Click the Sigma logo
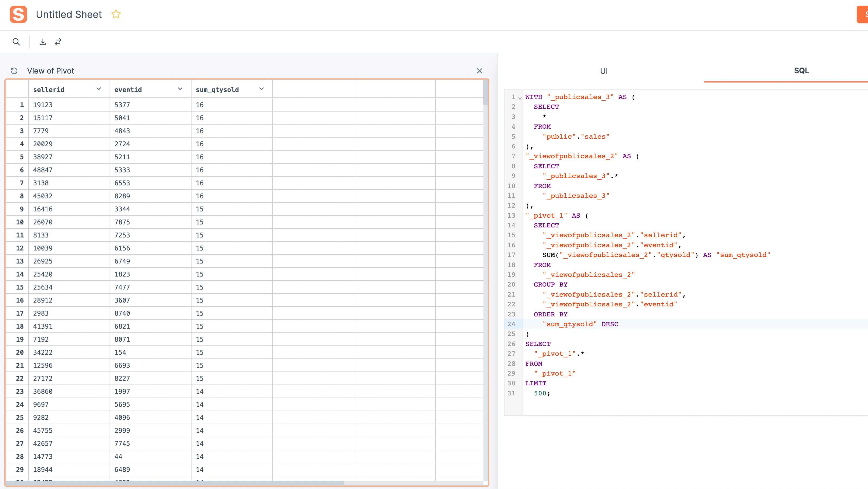This screenshot has width=868, height=489. pyautogui.click(x=18, y=14)
